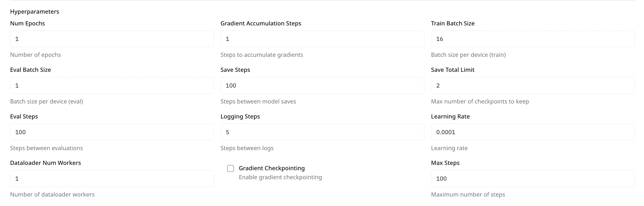Click the Max Steps label
This screenshot has height=206, width=644.
point(445,163)
